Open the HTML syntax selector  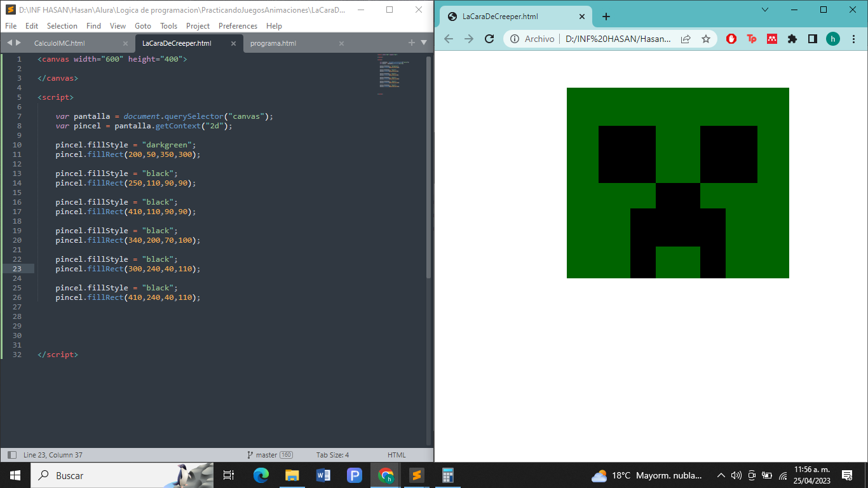(x=397, y=455)
